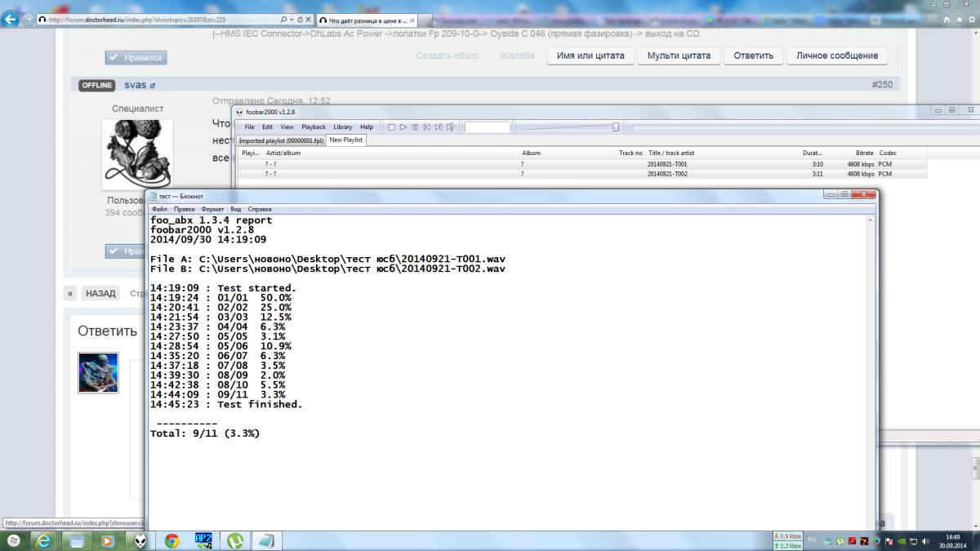Click the Stop button in foobar2000 toolbar
Screen dimensions: 980x551
(392, 127)
